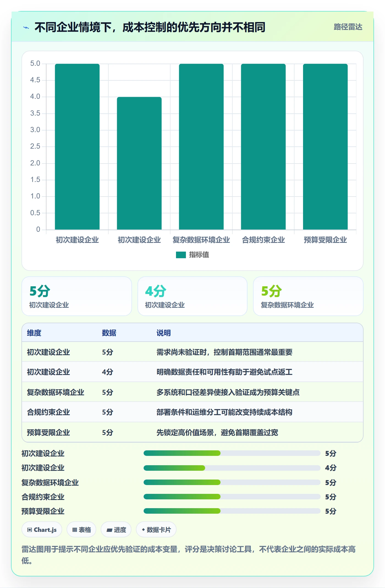Open the 5分 复杂数据环境企业 data card

click(308, 296)
